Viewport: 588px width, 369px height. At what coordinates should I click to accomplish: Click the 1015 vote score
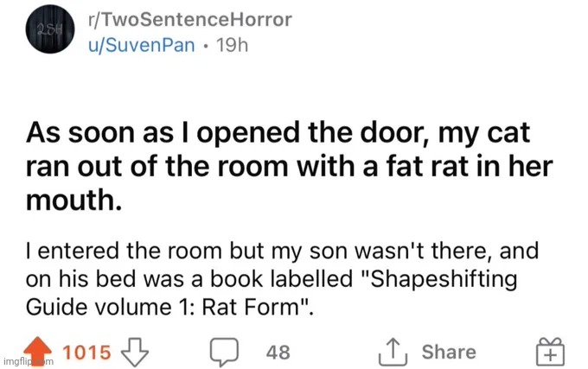(87, 353)
